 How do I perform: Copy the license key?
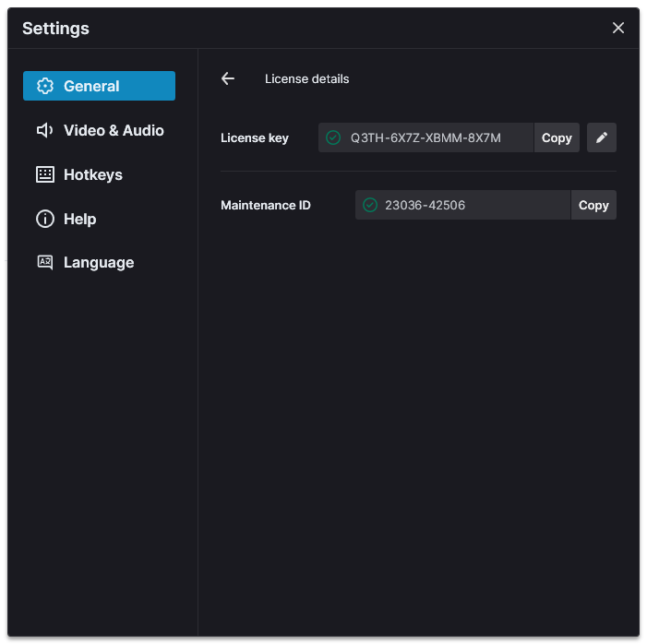[557, 137]
